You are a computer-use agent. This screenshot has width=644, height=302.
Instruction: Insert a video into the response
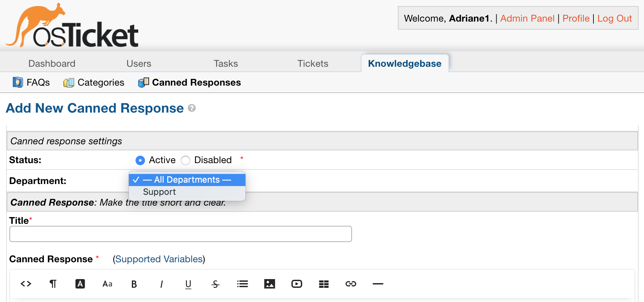[x=297, y=284]
